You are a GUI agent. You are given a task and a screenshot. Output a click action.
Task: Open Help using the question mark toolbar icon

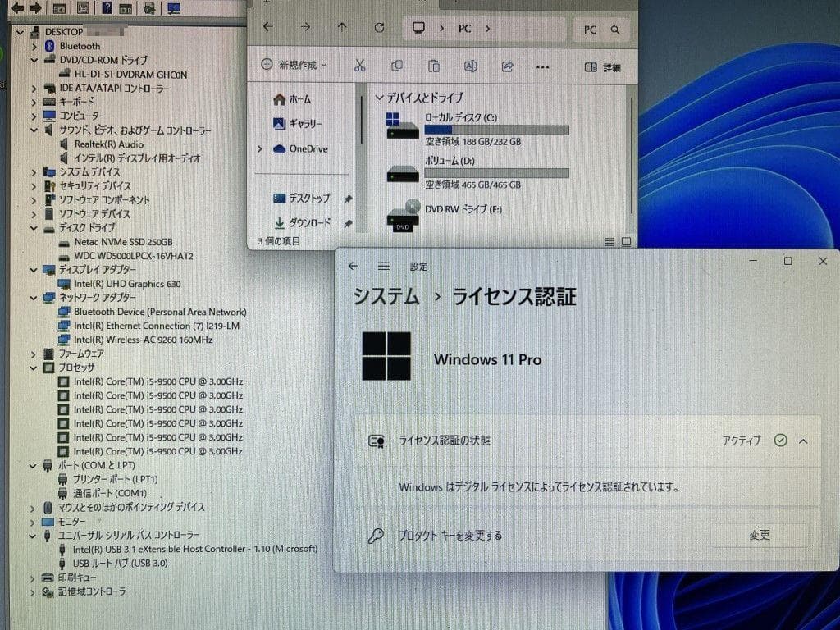pos(107,8)
